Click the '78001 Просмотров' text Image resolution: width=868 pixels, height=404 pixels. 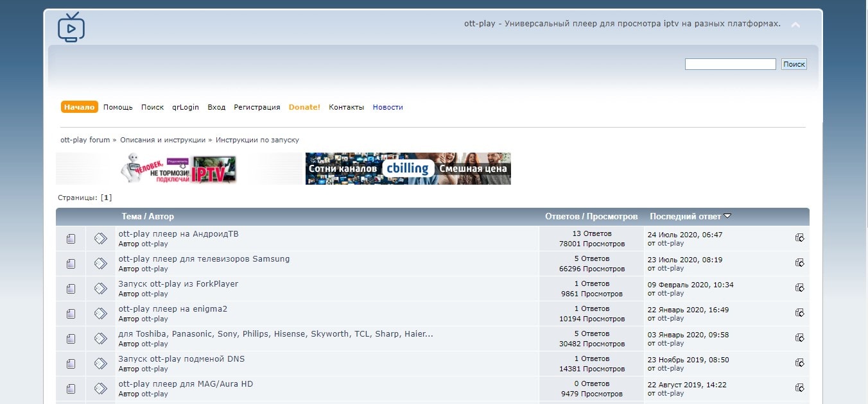pos(592,244)
